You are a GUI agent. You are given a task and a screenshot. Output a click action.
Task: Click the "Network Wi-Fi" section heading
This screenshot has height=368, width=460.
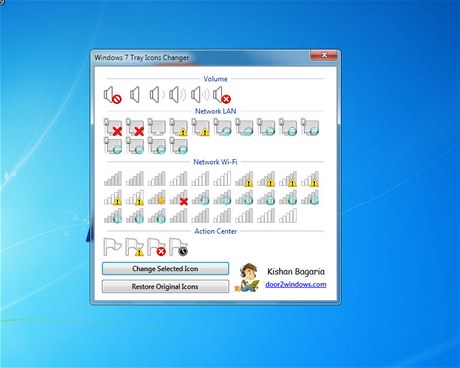[215, 162]
